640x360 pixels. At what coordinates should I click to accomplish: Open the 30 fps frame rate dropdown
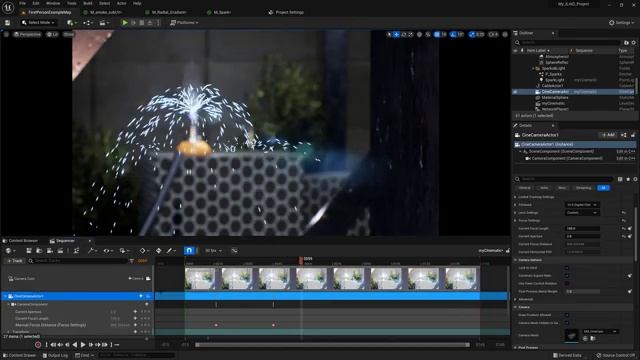(213, 251)
